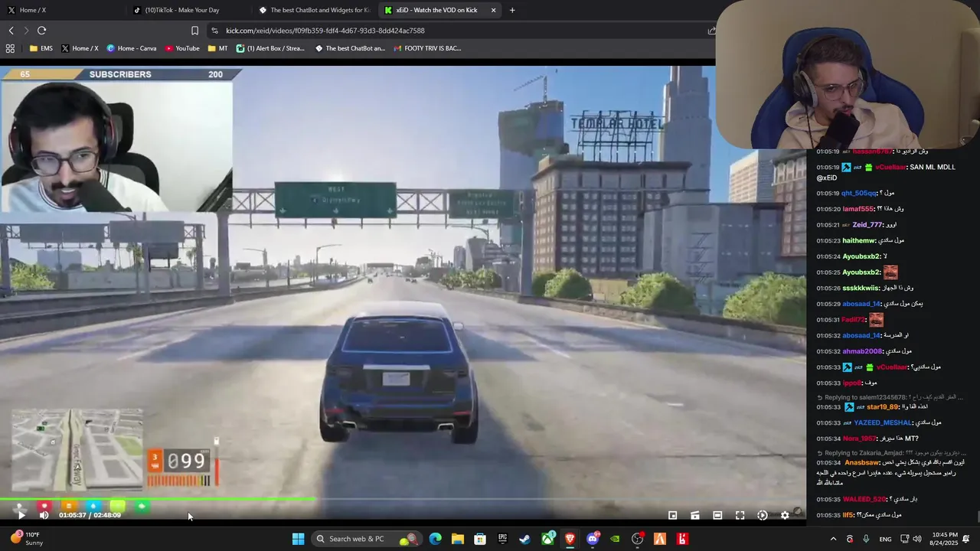This screenshot has height=551, width=980.
Task: Play the Kick VOD video
Action: click(x=21, y=515)
